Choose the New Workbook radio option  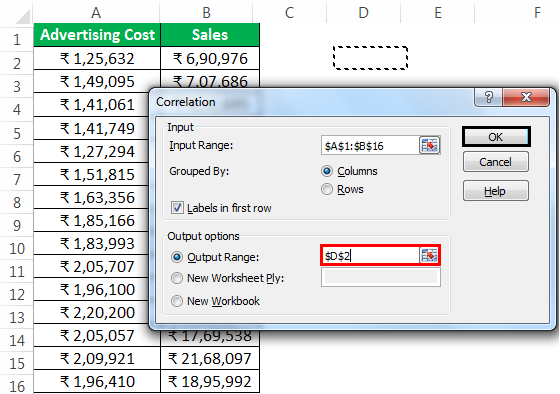tap(177, 301)
